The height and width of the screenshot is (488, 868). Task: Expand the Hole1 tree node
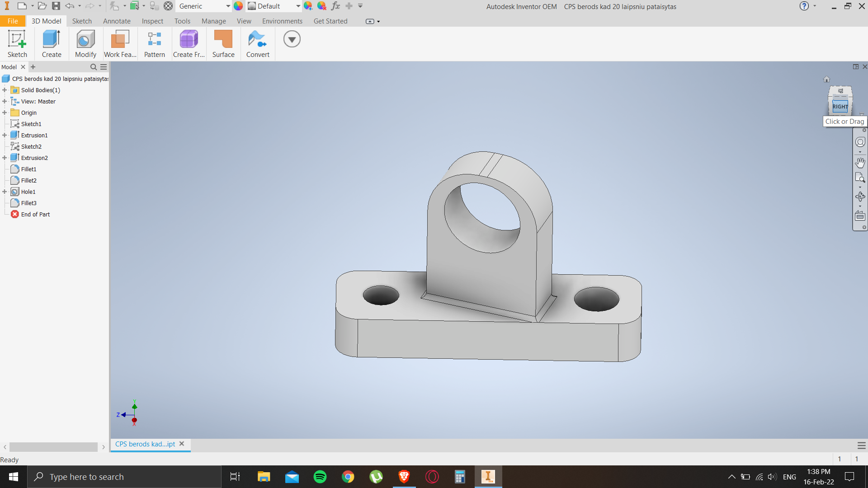(x=5, y=192)
